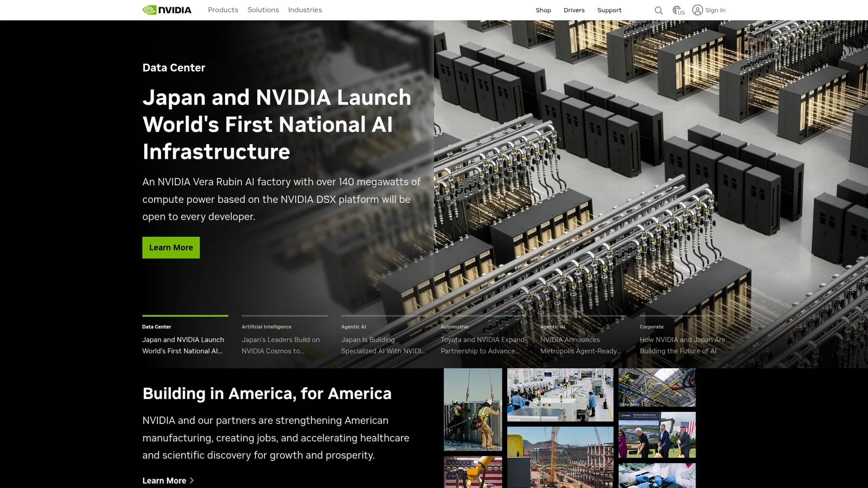Screen dimensions: 868x488
Task: Open the yellow robot arm thumbnail
Action: tap(473, 472)
